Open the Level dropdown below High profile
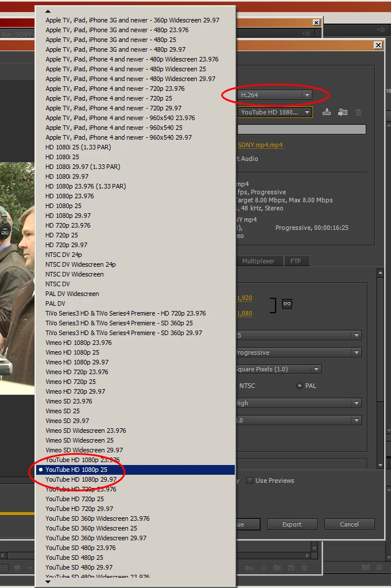 point(298,420)
